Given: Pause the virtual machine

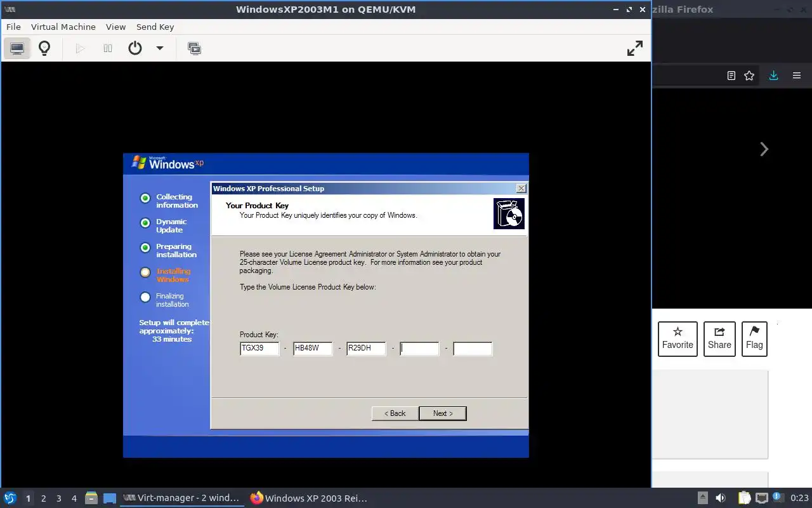Looking at the screenshot, I should [108, 48].
